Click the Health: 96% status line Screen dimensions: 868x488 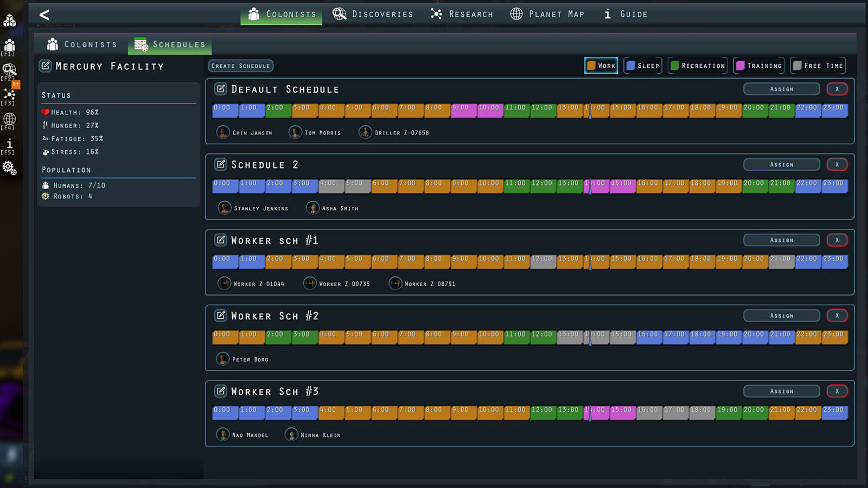pos(71,112)
